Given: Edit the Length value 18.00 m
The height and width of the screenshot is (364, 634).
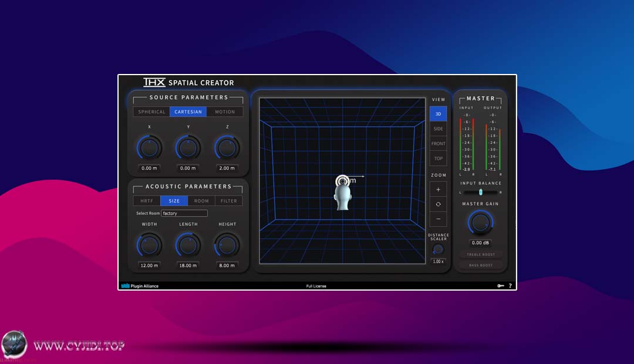Looking at the screenshot, I should click(x=188, y=265).
